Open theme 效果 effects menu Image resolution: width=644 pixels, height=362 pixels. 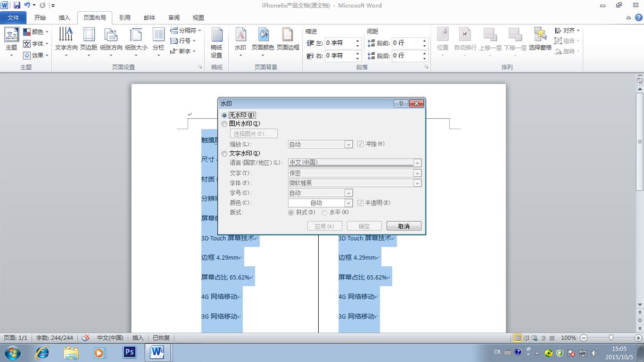(36, 55)
